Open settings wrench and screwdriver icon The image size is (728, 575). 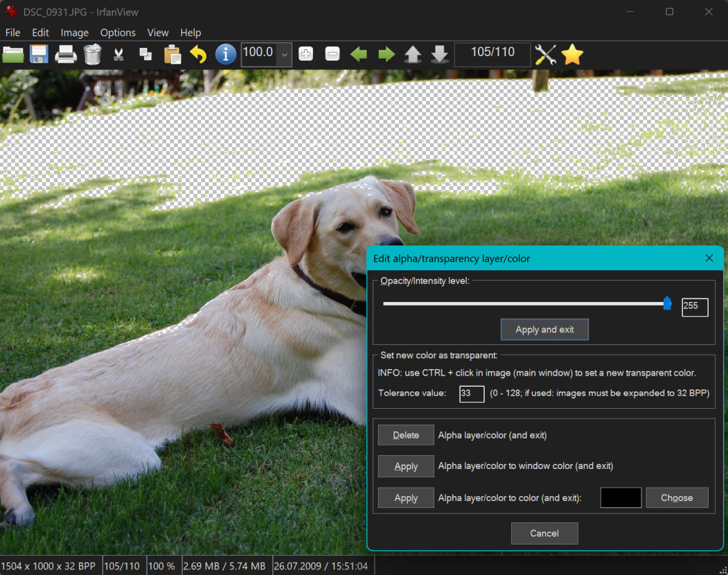tap(546, 55)
